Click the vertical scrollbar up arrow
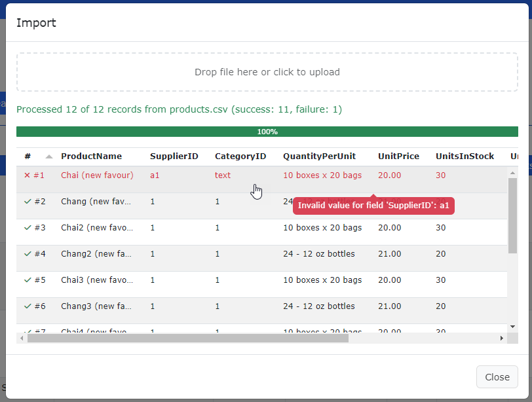This screenshot has height=402, width=532. (x=512, y=172)
